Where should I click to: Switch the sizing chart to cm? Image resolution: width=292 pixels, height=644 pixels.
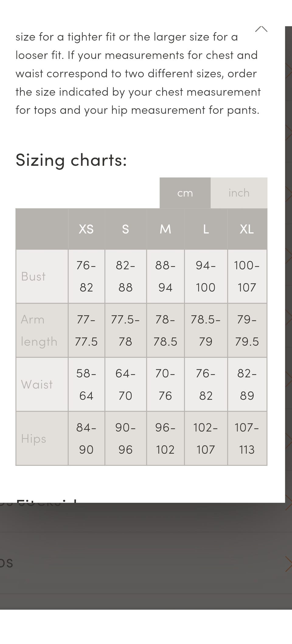(185, 193)
